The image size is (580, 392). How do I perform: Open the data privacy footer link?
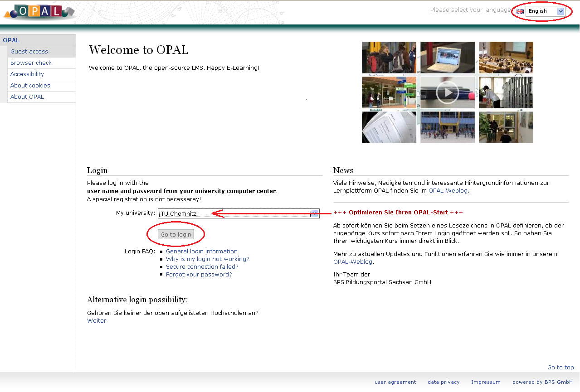click(444, 382)
